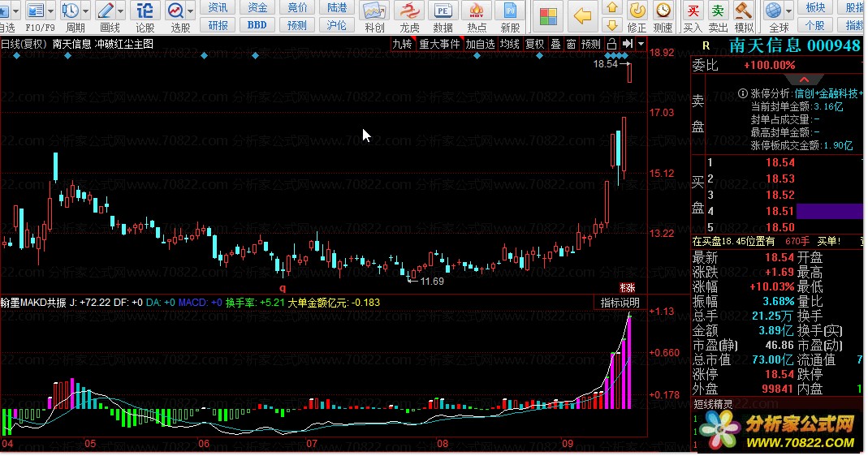Viewport: 868px width, 456px height.
Task: Click the 南天信息 000948 stock title
Action: [x=794, y=45]
